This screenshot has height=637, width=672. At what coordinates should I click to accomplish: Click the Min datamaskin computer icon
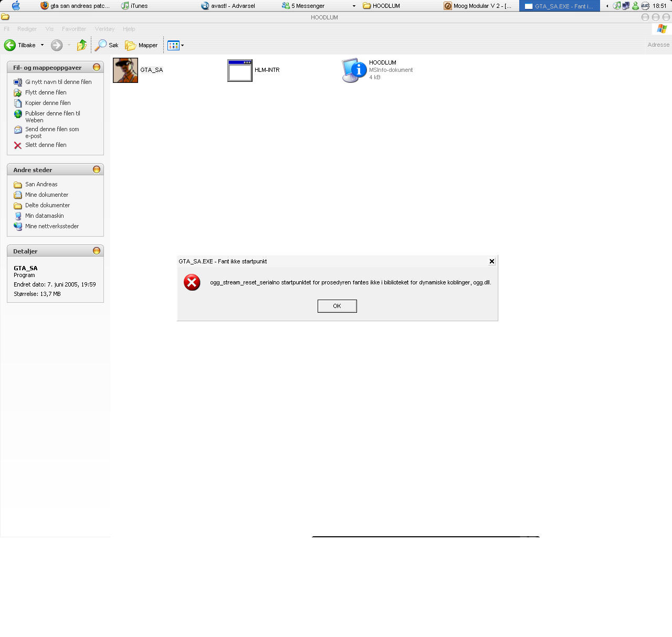click(x=18, y=216)
